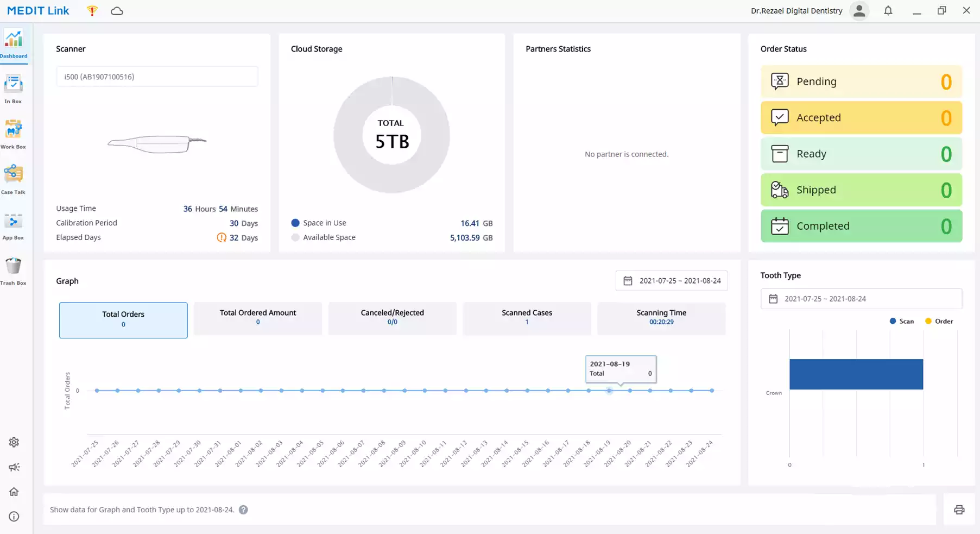Toggle Order series in Tooth Type legend

pos(939,321)
